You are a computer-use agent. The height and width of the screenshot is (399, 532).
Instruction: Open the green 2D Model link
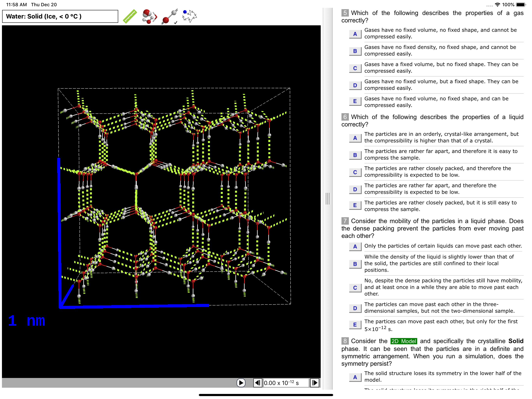tap(403, 341)
